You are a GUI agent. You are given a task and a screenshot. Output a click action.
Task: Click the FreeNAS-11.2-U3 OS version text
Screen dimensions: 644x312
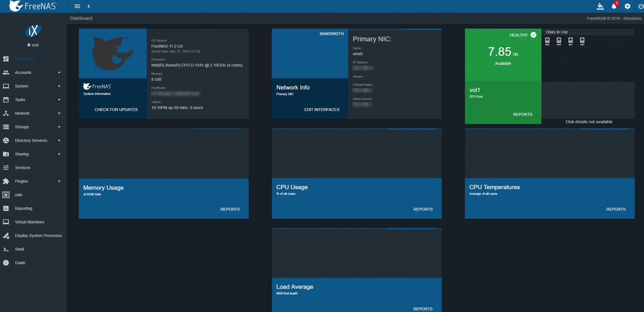(x=167, y=46)
